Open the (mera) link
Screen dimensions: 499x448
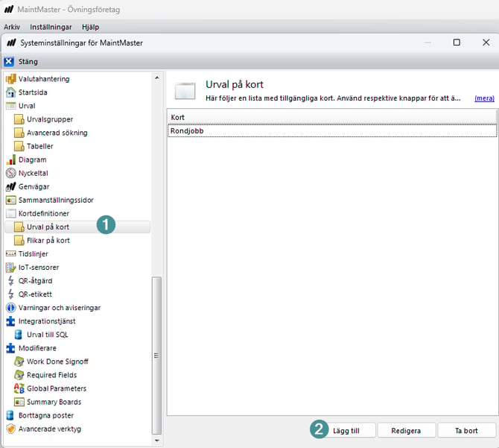(x=484, y=98)
